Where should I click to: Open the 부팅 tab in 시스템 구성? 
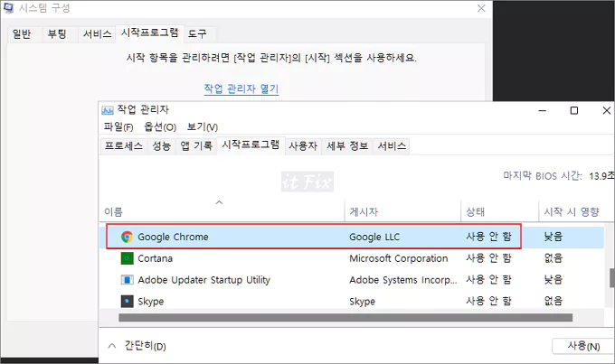pos(57,34)
